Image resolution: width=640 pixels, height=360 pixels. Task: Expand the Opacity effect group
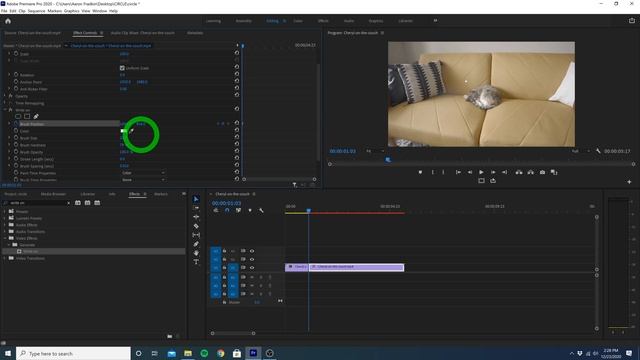click(x=5, y=96)
